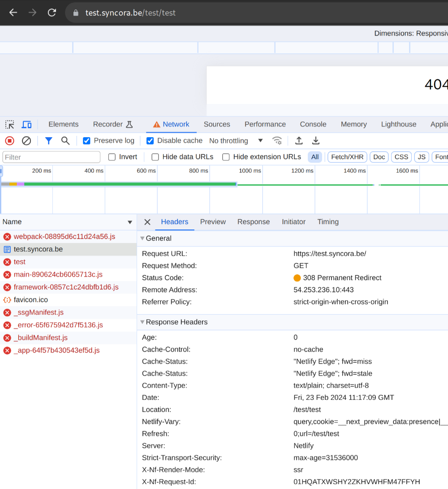The height and width of the screenshot is (489, 448).
Task: Show the Timing tab
Action: [328, 222]
